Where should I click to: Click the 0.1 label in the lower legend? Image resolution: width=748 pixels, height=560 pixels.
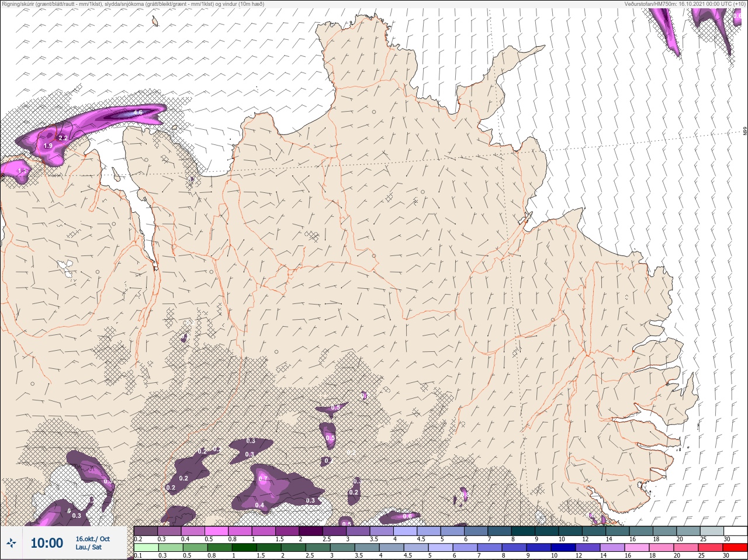pyautogui.click(x=138, y=555)
